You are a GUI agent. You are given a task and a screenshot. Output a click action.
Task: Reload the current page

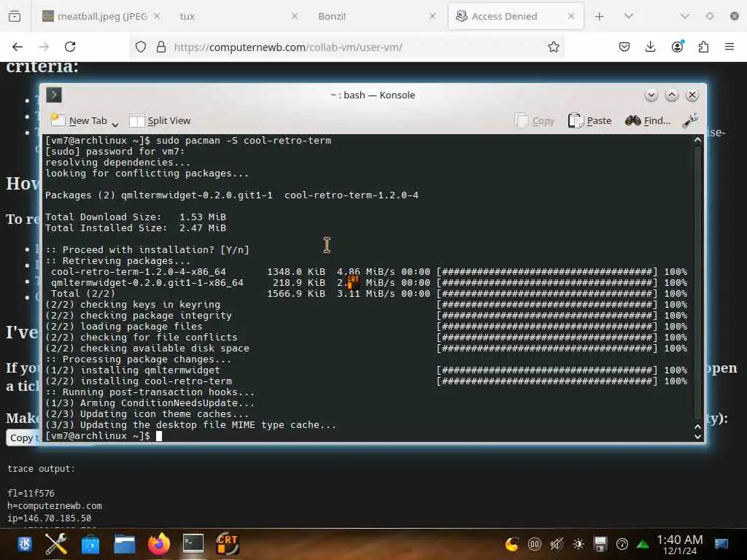point(70,47)
